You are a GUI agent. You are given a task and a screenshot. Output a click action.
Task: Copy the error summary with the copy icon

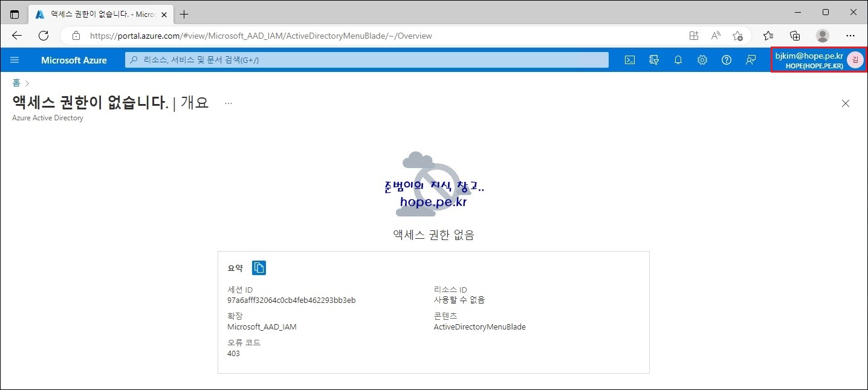coord(259,268)
